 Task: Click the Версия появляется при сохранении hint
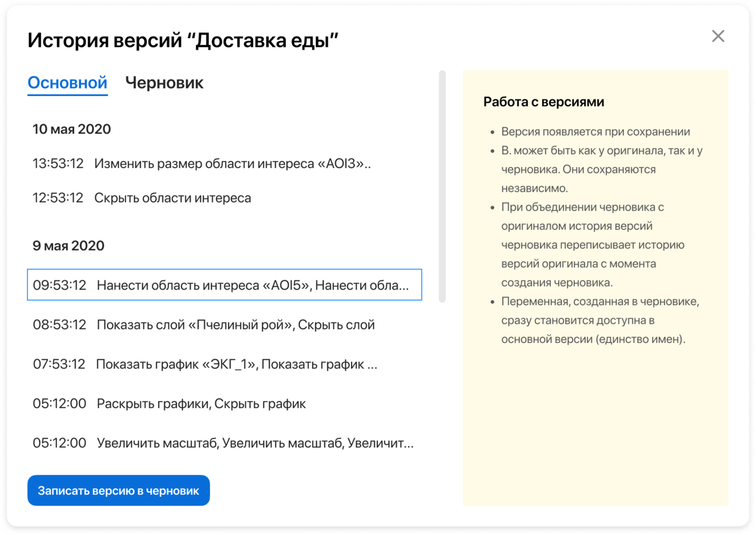[x=596, y=132]
